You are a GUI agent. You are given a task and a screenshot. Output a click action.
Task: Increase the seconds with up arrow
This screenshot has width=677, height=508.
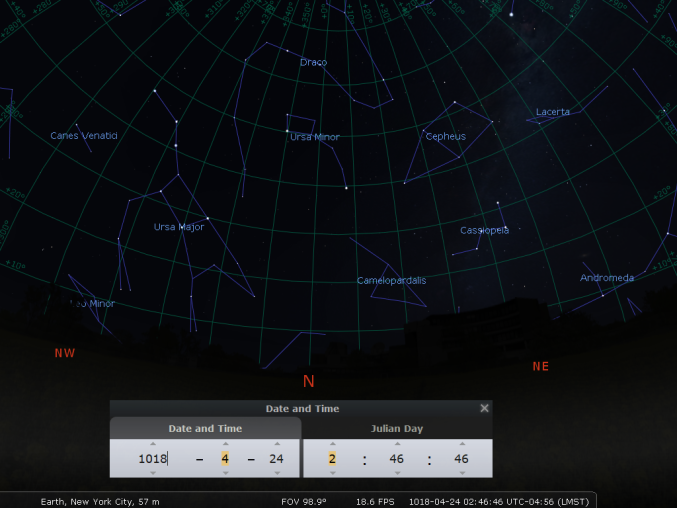click(x=462, y=444)
